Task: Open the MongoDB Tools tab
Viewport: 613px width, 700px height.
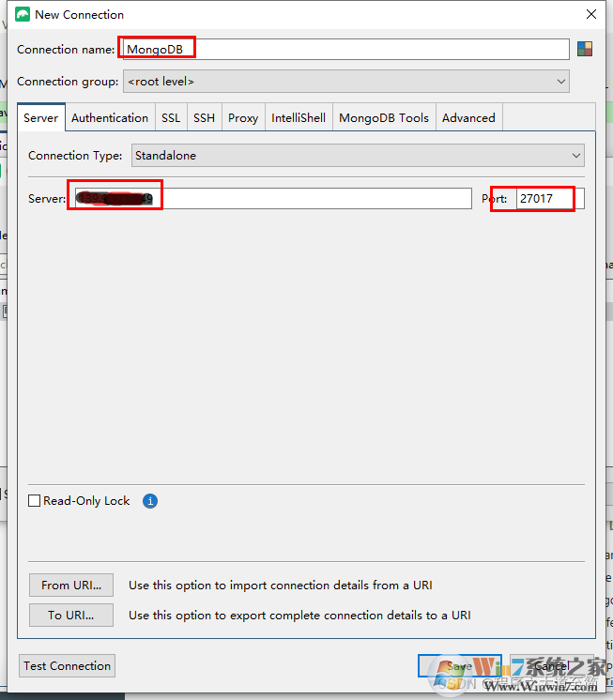Action: tap(384, 118)
